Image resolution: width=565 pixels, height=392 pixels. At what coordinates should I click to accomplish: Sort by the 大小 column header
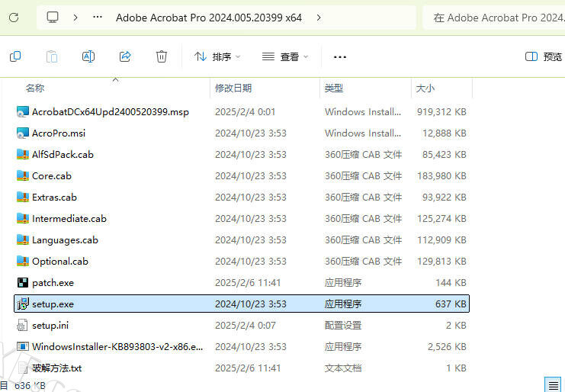425,88
